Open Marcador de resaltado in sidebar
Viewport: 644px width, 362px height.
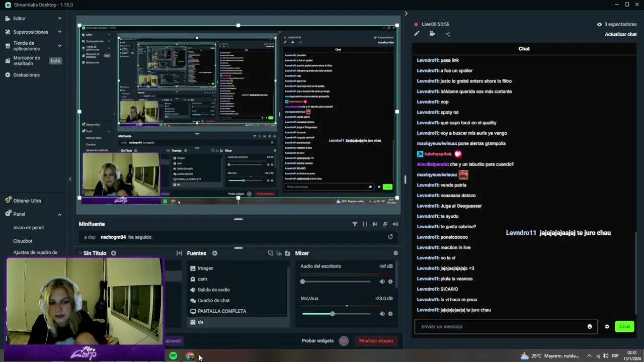click(x=26, y=61)
